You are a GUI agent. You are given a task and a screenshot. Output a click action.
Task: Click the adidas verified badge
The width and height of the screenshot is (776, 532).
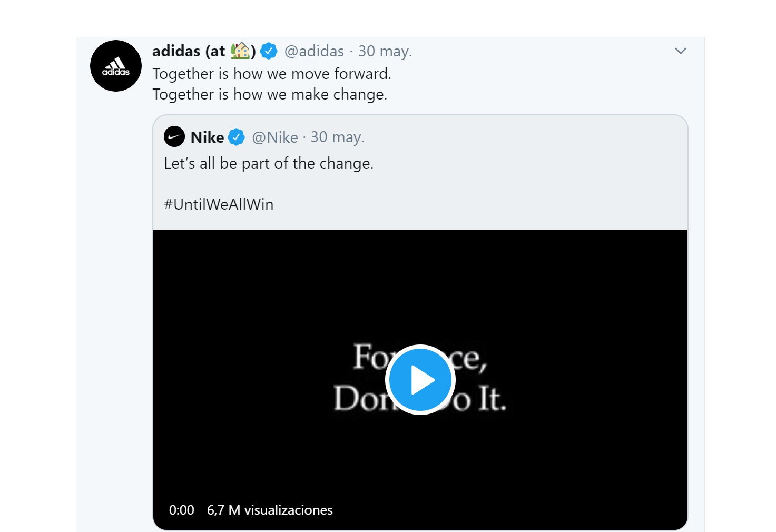tap(269, 51)
